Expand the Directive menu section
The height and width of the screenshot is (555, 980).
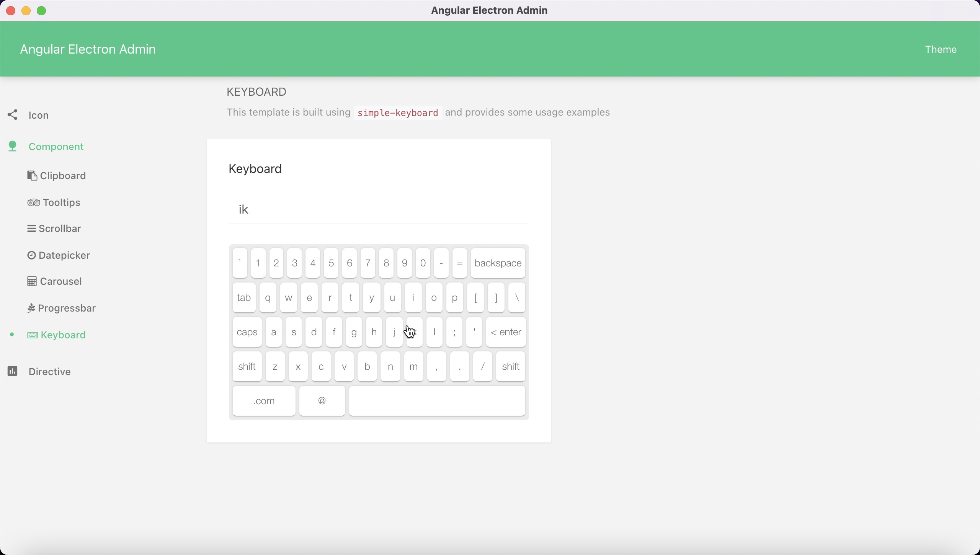pyautogui.click(x=49, y=372)
